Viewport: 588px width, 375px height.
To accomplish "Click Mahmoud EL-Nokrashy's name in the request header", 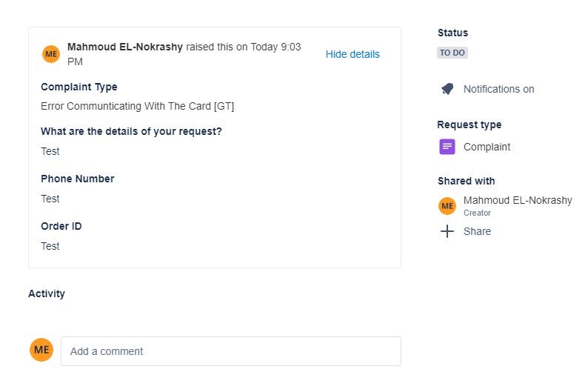I will [125, 47].
